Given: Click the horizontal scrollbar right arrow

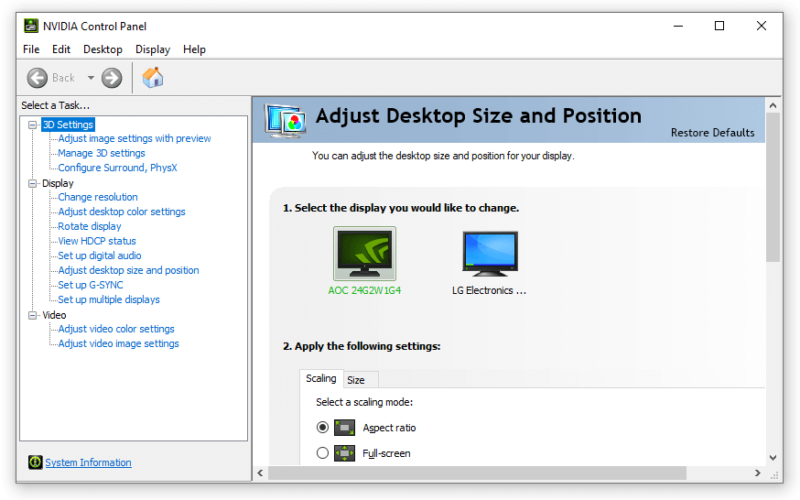Looking at the screenshot, I should click(x=758, y=473).
